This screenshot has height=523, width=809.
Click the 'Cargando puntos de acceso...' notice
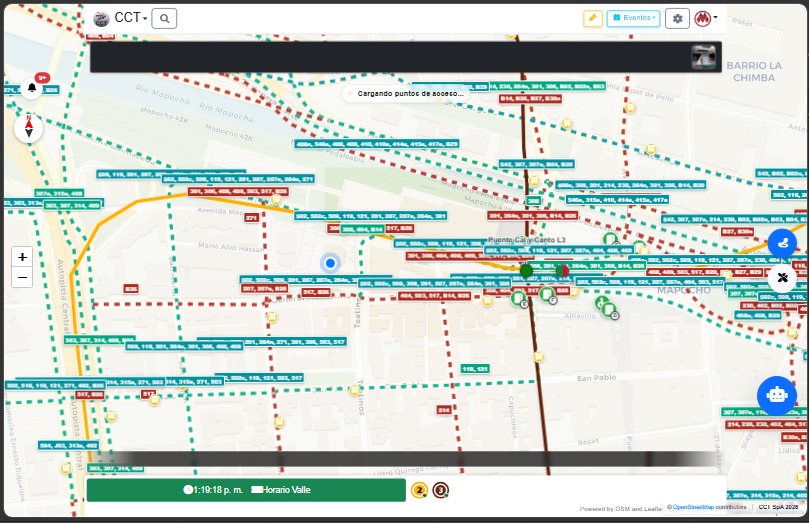407,94
